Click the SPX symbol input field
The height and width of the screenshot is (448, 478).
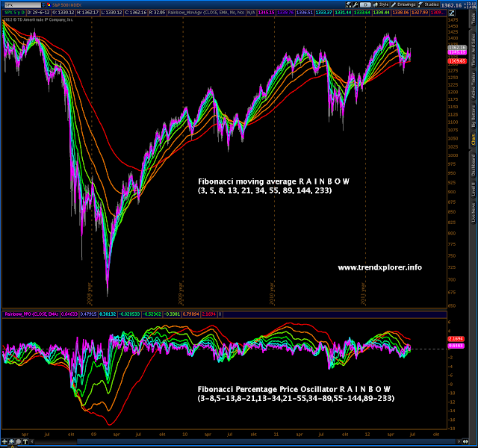tap(23, 5)
